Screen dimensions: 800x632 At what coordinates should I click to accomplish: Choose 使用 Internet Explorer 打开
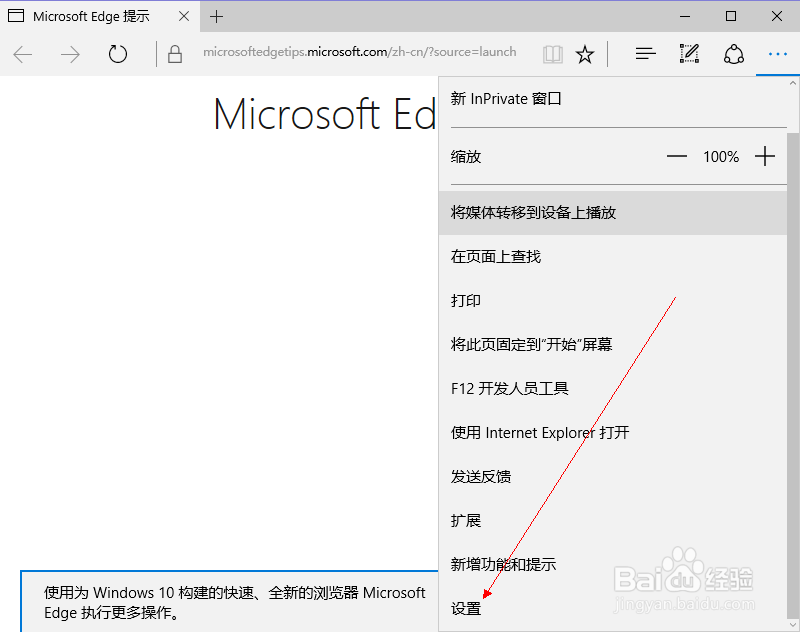tap(613, 433)
